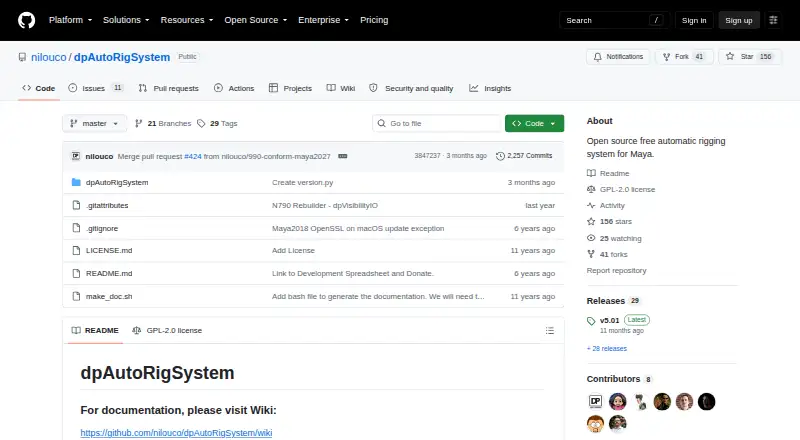The image size is (800, 440).
Task: Click the Sign in button
Action: [x=694, y=20]
